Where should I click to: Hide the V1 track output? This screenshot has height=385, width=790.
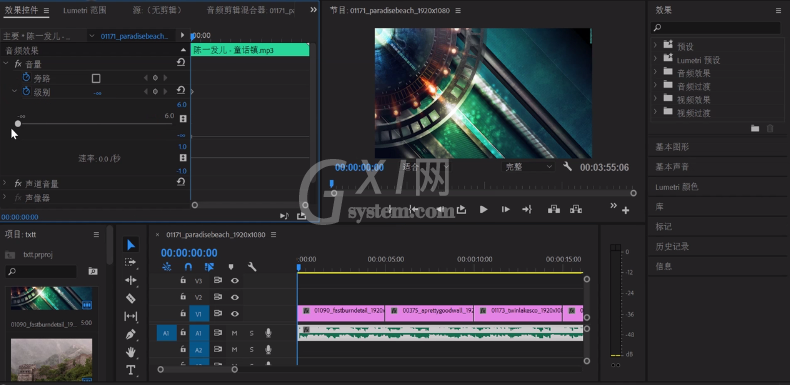[x=235, y=313]
